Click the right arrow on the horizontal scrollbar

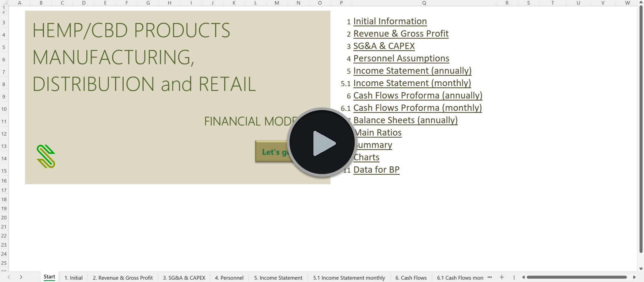(634, 277)
